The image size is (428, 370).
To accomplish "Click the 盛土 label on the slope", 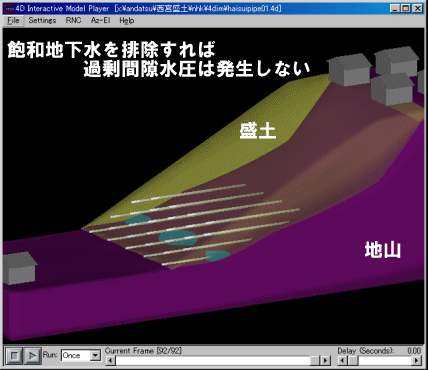I will pos(258,130).
